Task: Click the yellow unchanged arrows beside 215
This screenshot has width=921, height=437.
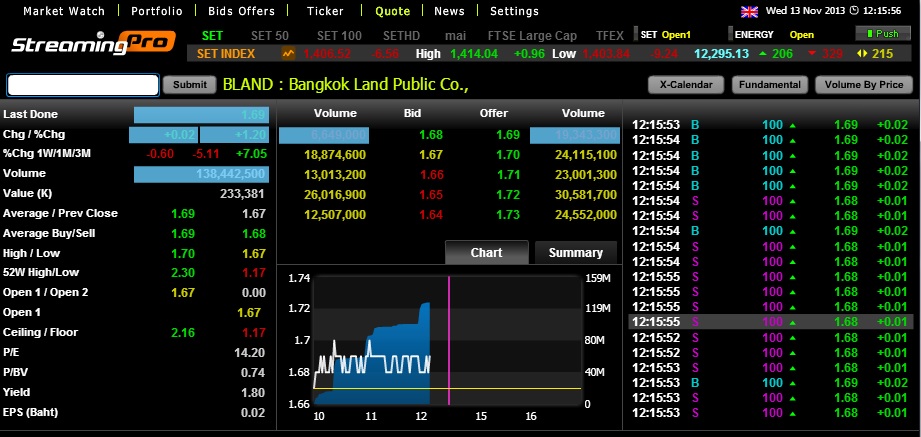Action: (x=862, y=54)
